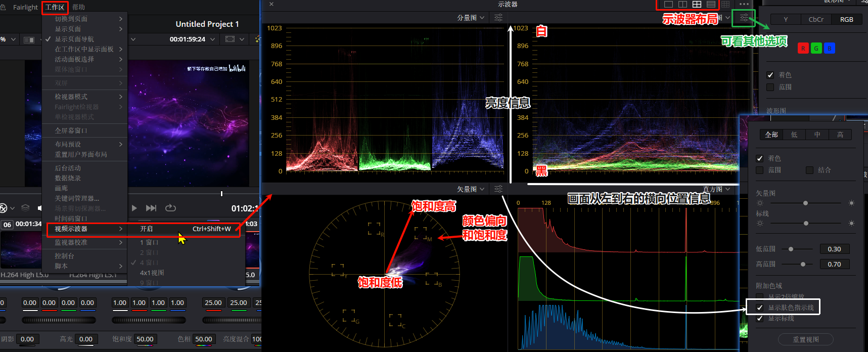Viewport: 868px width, 352px height.
Task: Select 高 range tab
Action: coord(840,135)
